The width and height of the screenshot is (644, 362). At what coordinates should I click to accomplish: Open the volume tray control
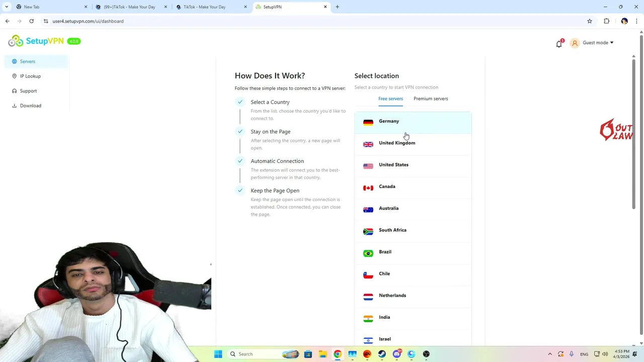(x=605, y=354)
